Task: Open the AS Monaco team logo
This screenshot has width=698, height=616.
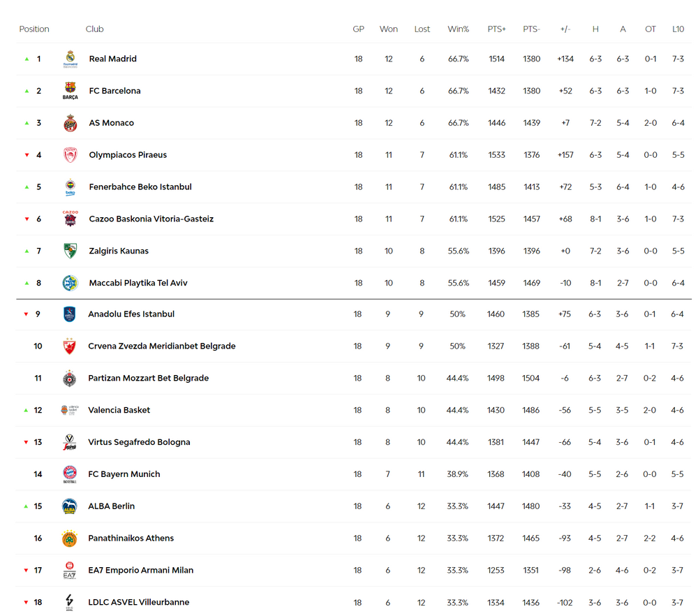Action: (x=70, y=123)
